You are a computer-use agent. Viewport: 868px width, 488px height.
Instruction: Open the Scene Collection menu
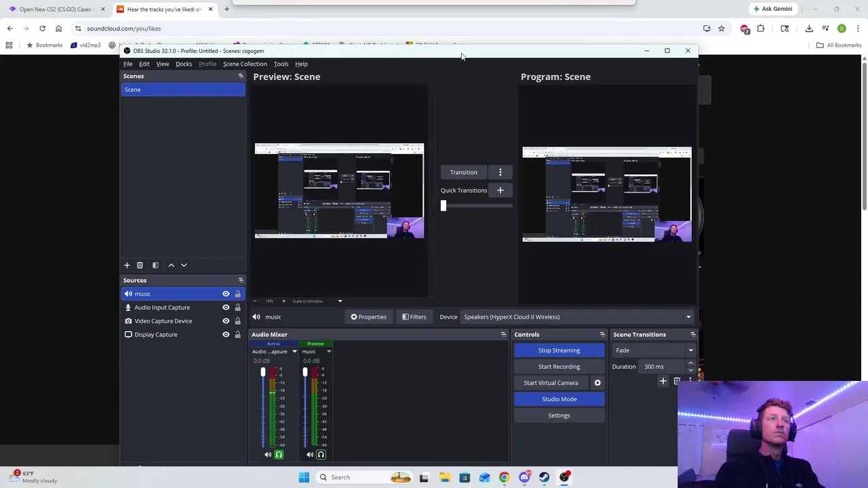[x=245, y=64]
